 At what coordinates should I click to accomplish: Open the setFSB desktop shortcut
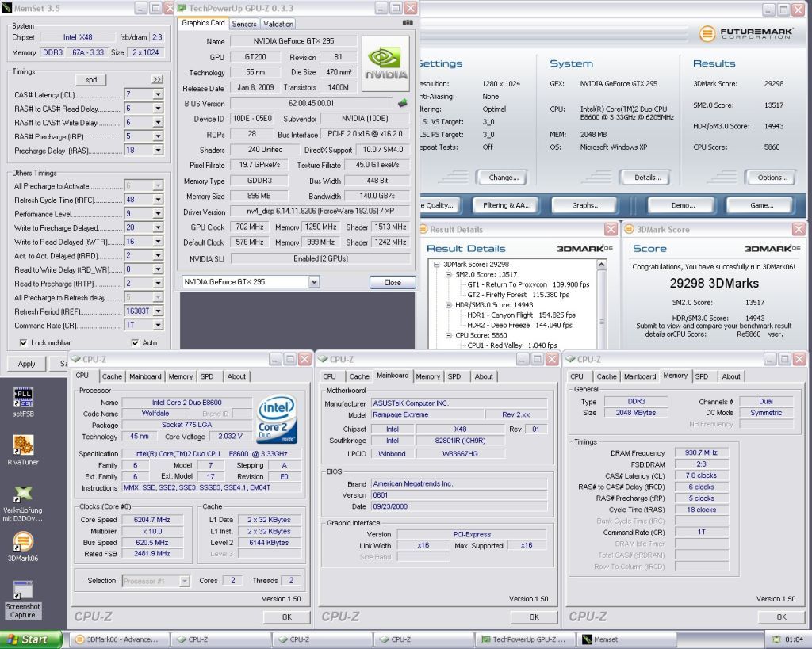click(x=24, y=398)
